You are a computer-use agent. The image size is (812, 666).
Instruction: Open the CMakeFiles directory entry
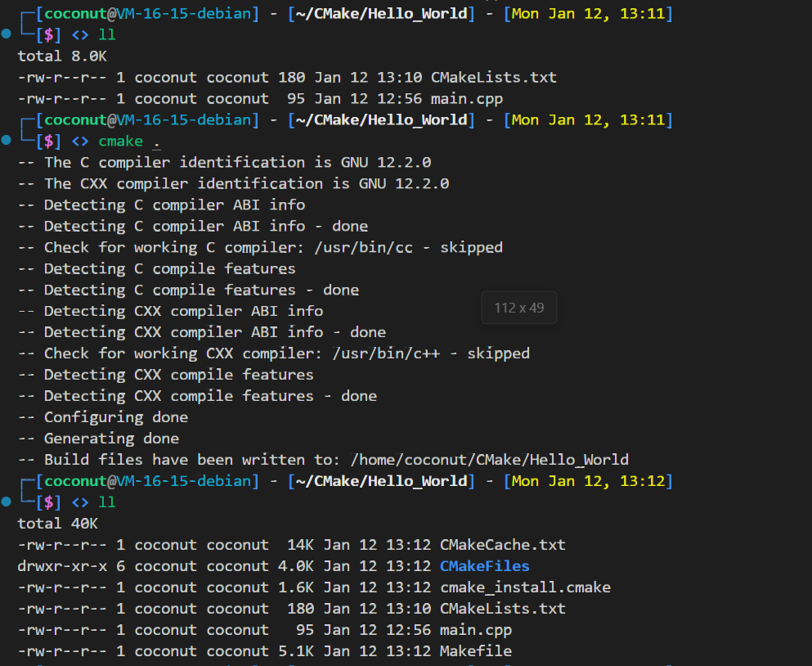[484, 565]
